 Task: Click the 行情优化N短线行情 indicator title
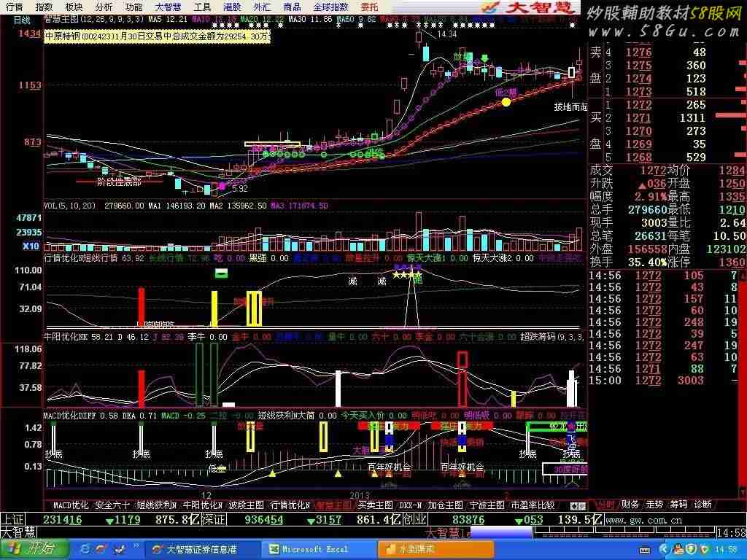point(81,258)
